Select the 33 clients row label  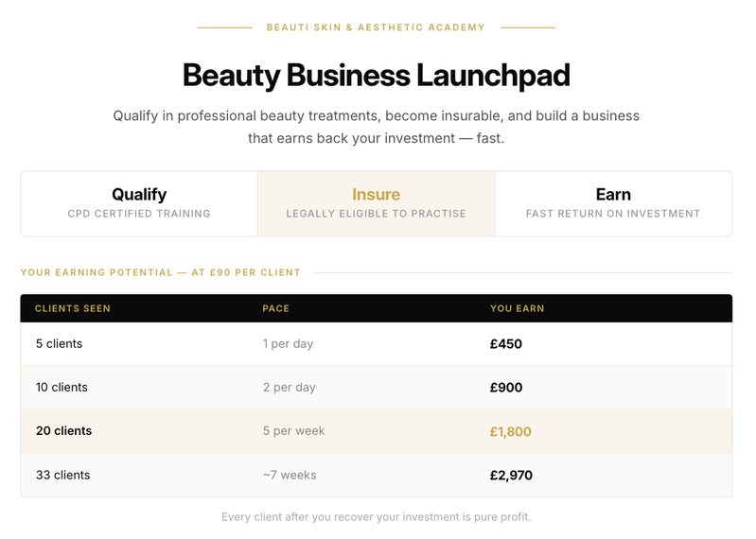pos(62,475)
